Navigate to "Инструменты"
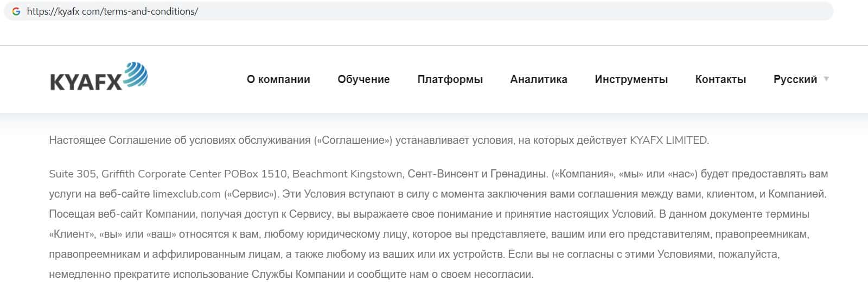Screen dimensions: 868x298 [631, 79]
